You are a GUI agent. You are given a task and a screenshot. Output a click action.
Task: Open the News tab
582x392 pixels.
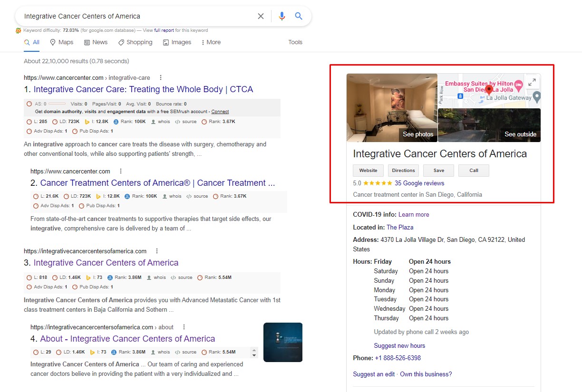tap(96, 42)
